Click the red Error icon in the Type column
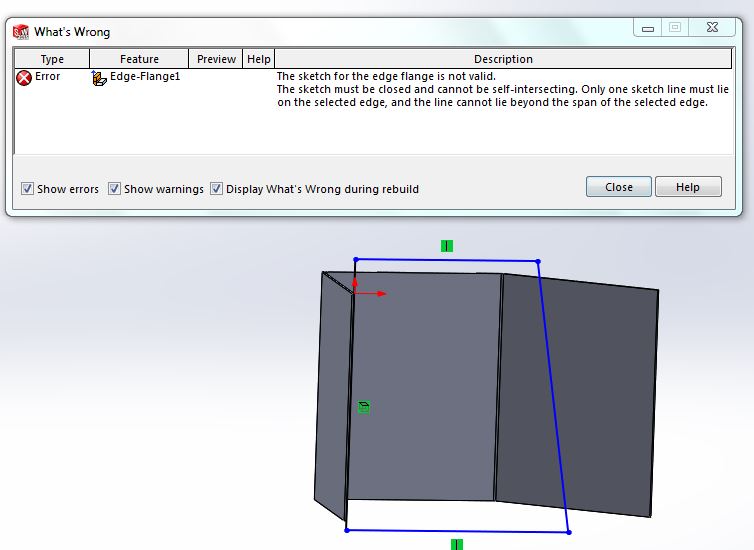The height and width of the screenshot is (550, 754). tap(24, 77)
